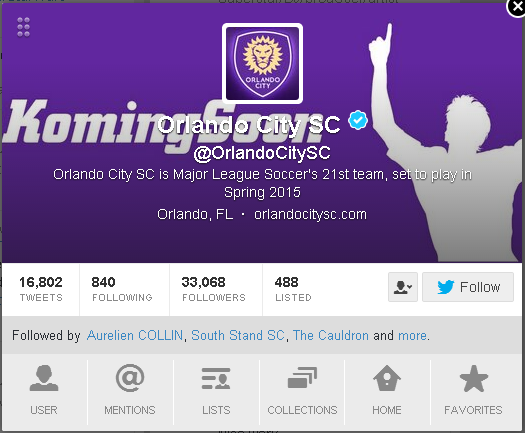Open the FAVORITES star icon
Viewport: 525px width, 433px height.
point(473,378)
